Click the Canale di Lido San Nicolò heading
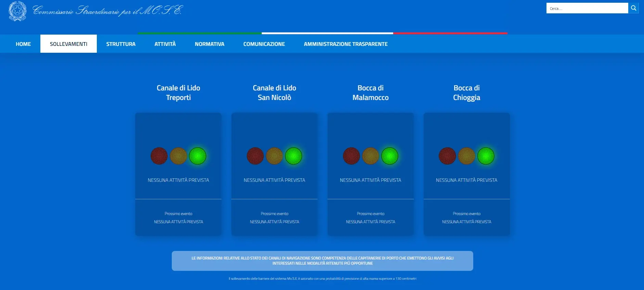The image size is (644, 290). coord(274,93)
